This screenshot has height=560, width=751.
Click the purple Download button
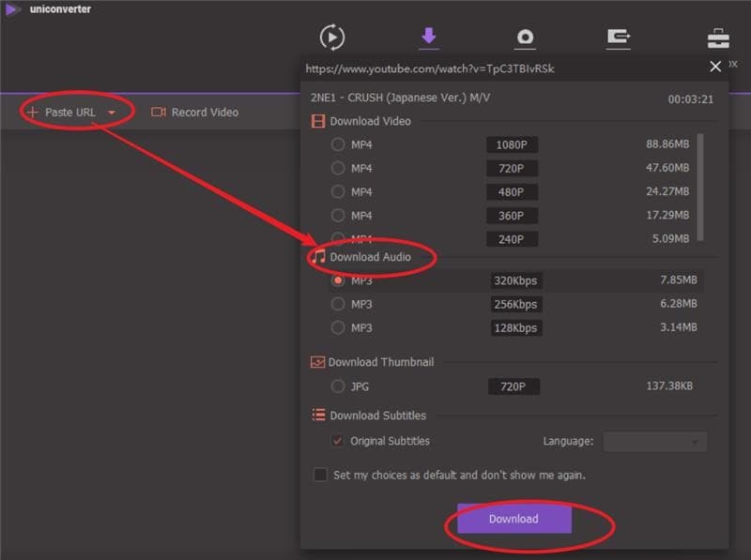click(513, 519)
